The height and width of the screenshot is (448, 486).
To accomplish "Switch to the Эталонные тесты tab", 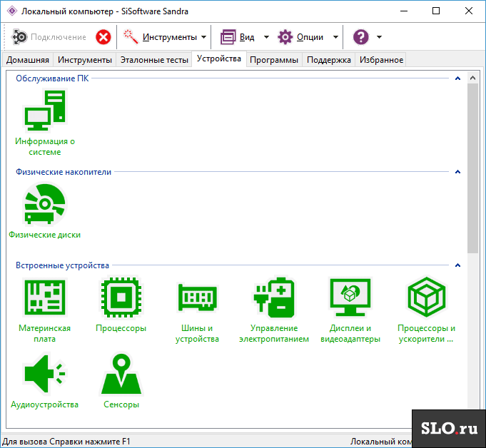I will 154,60.
